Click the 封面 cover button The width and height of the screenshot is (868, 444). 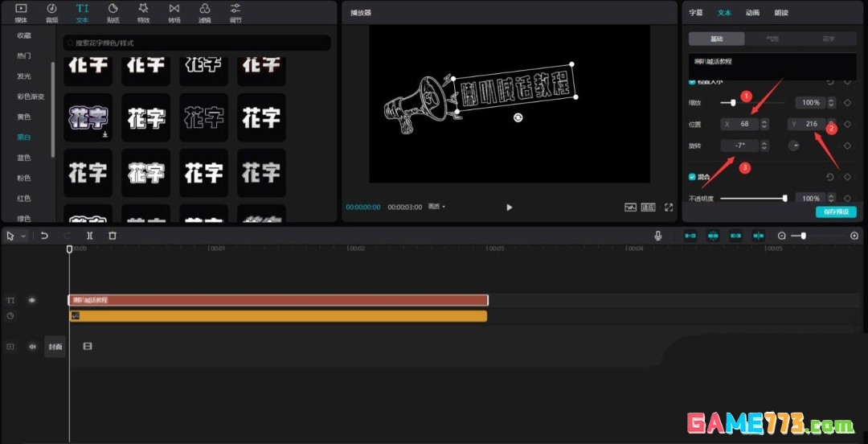[55, 347]
